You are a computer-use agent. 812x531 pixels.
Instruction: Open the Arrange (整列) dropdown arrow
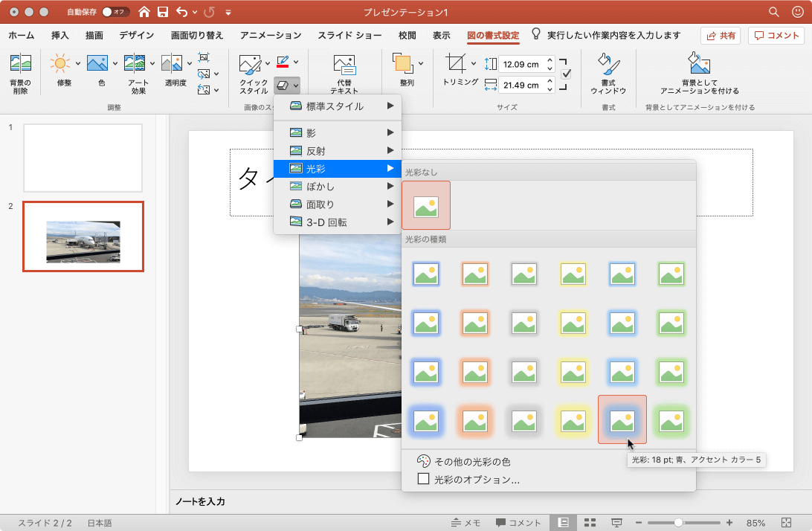(421, 63)
